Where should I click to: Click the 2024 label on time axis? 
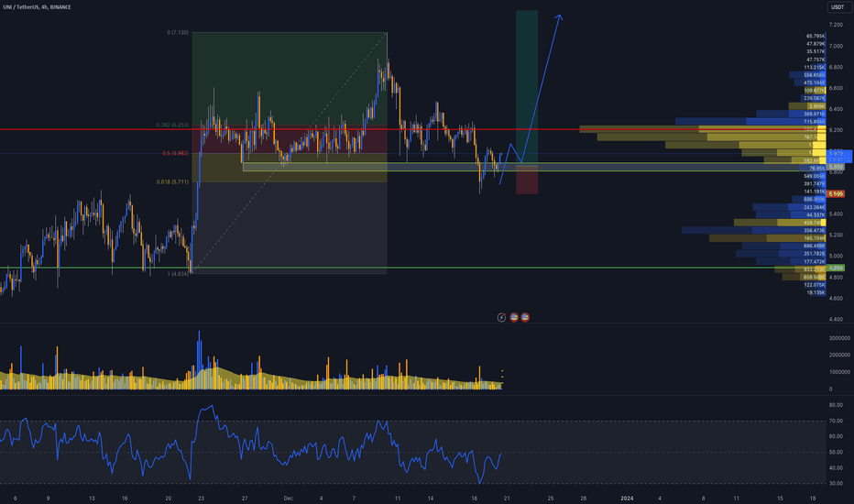[x=627, y=499]
